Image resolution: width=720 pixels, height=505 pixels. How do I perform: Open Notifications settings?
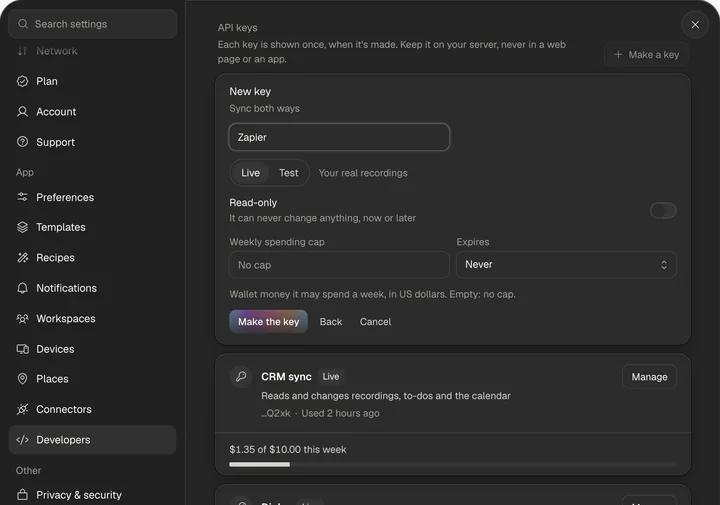pyautogui.click(x=92, y=288)
